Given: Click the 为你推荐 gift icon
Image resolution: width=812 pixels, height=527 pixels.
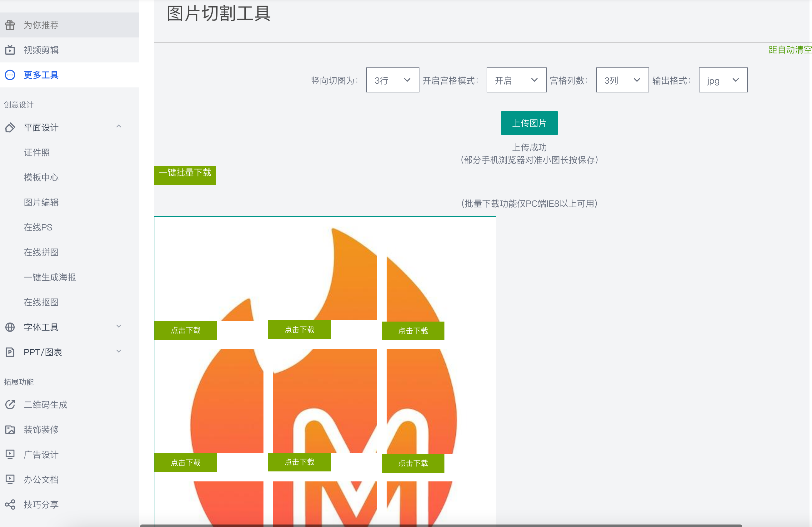Looking at the screenshot, I should tap(10, 25).
